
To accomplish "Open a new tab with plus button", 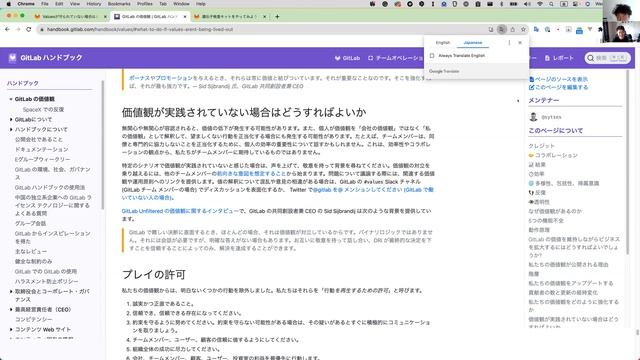I will pyautogui.click(x=277, y=16).
